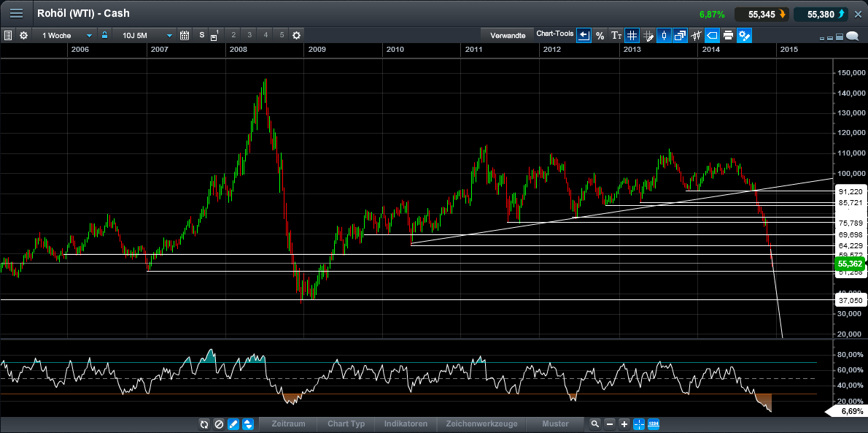Toggle the 1234 values display icon
The image size is (868, 433).
point(654,424)
